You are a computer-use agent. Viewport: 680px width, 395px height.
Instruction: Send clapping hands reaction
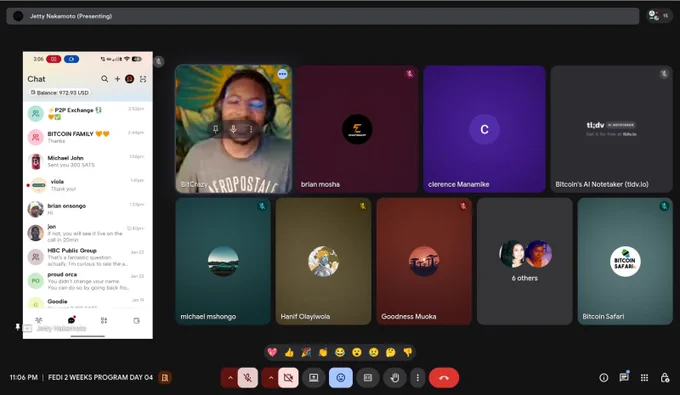[323, 352]
